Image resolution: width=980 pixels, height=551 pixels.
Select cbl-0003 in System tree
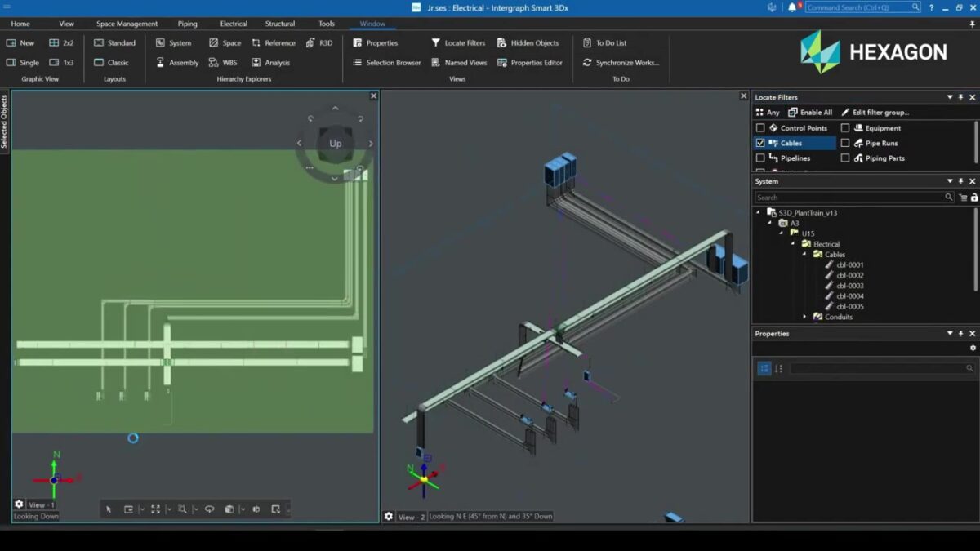[x=850, y=286]
